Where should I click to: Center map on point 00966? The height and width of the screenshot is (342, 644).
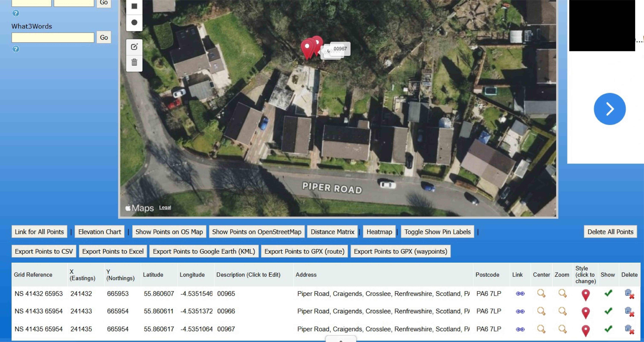point(541,311)
